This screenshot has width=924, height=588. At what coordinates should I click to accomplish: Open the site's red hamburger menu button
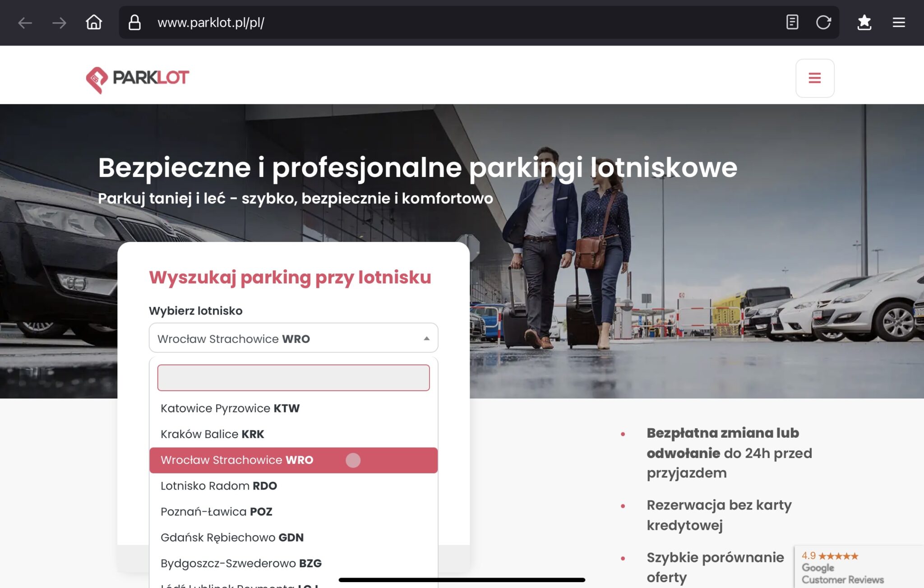click(x=815, y=78)
